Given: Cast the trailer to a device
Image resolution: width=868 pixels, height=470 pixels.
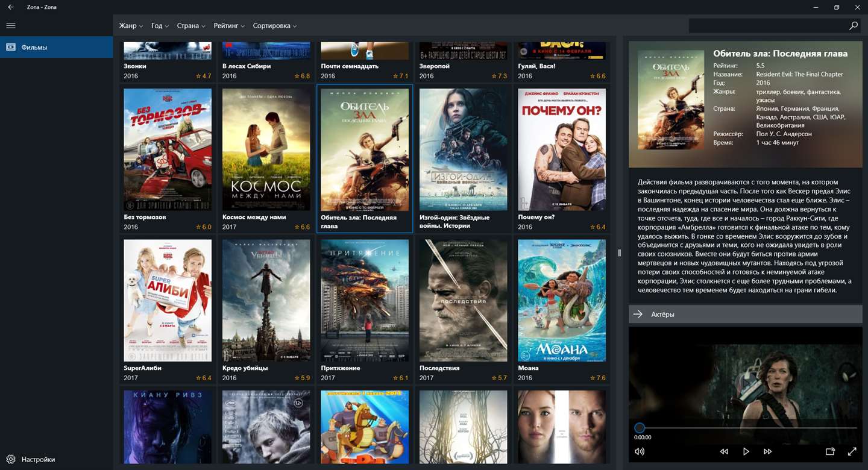Looking at the screenshot, I should pyautogui.click(x=830, y=451).
